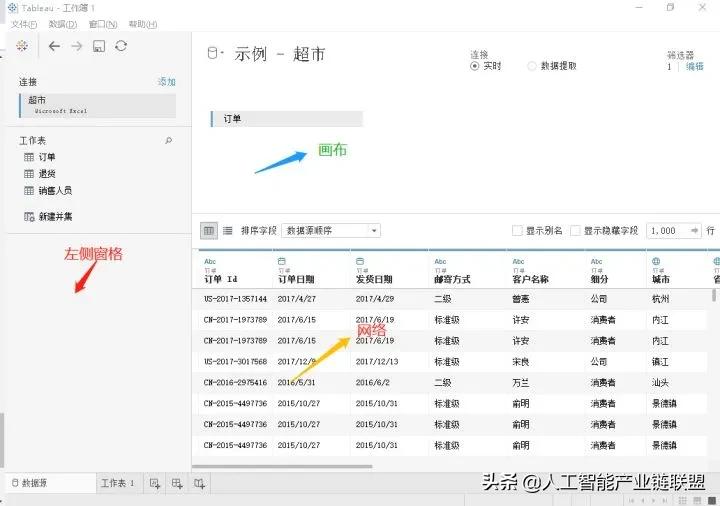Click the data source title 示例 - 超市

[280, 54]
